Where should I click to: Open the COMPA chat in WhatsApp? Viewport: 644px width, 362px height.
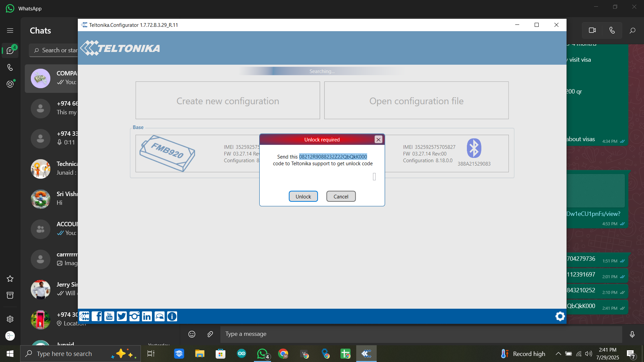coord(51,78)
